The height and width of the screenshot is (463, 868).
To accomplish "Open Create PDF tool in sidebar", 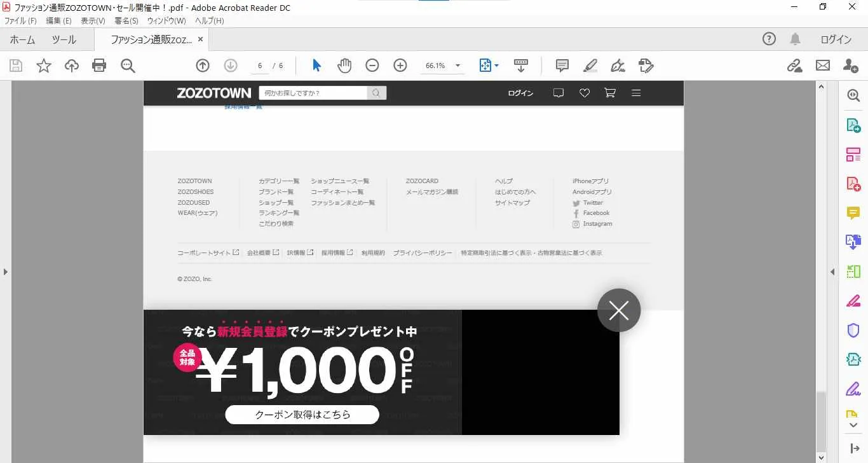I will coord(853,184).
